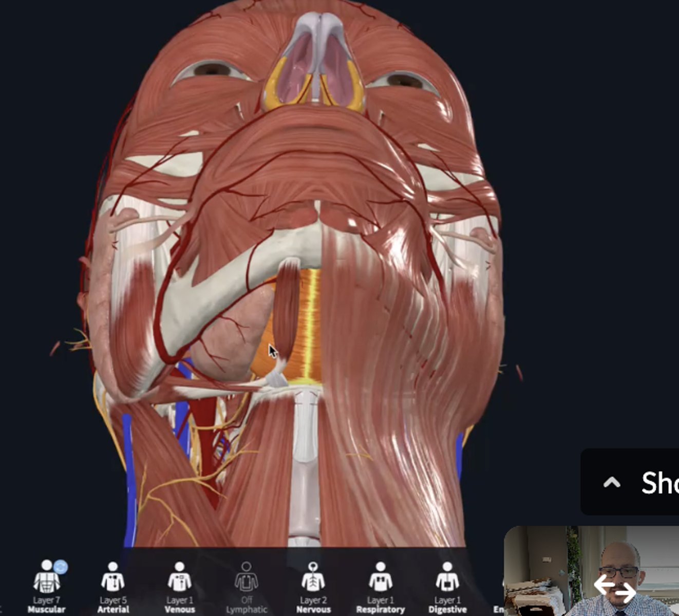Click the blue sync badge on Muscular

(x=61, y=567)
